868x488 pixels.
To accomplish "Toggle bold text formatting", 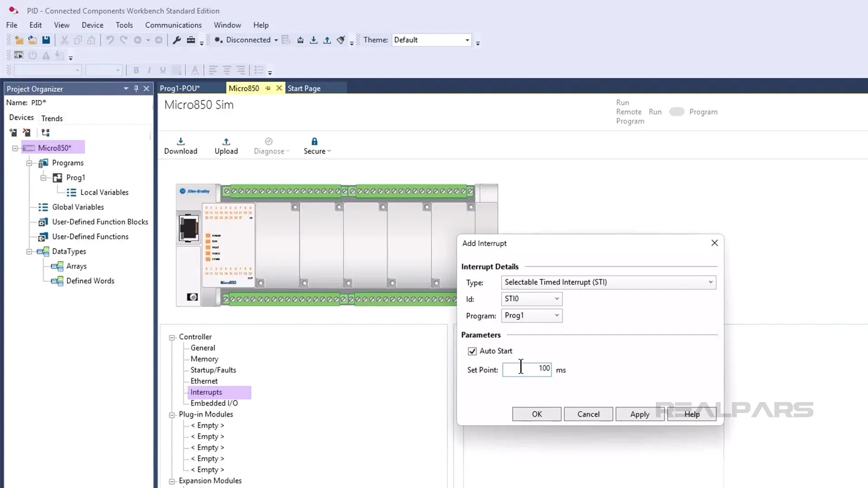I will pyautogui.click(x=136, y=70).
